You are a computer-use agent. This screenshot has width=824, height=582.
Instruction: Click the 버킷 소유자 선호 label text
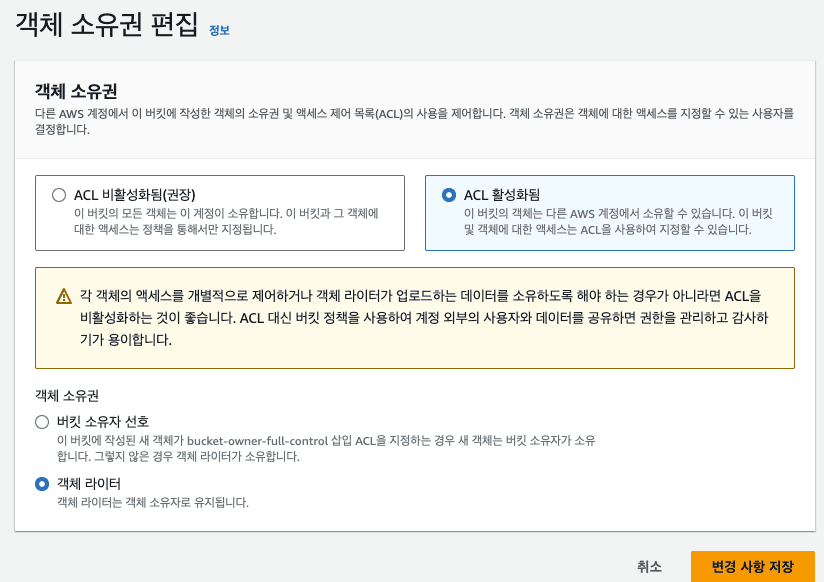click(x=103, y=421)
